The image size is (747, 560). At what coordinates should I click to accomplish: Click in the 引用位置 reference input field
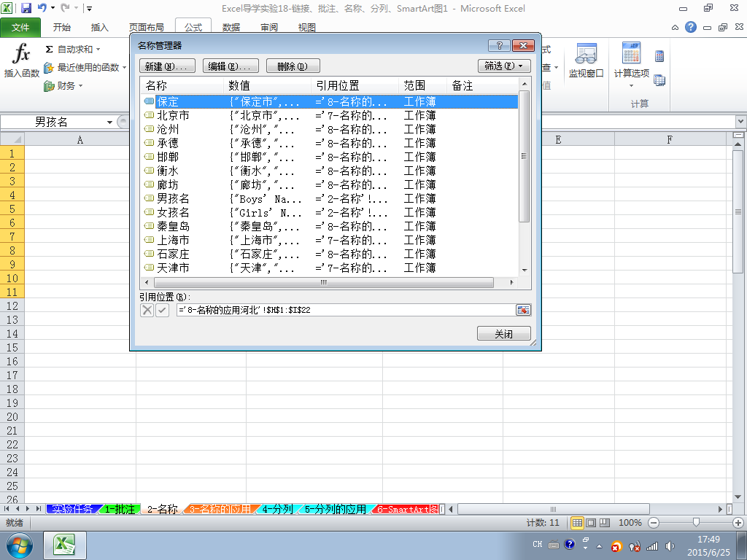pyautogui.click(x=346, y=310)
